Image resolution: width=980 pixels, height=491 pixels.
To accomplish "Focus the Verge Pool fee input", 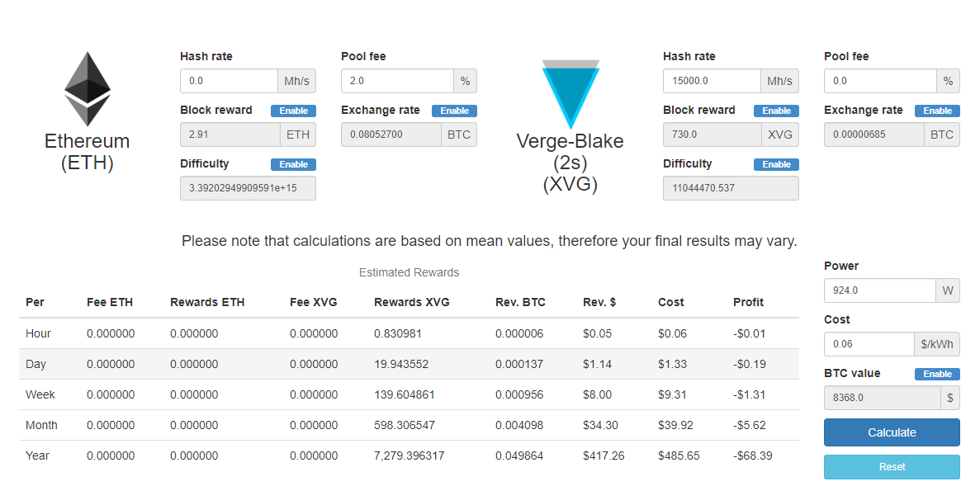I will click(x=881, y=81).
